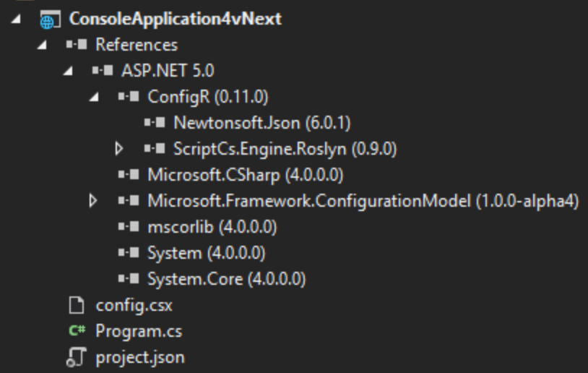This screenshot has width=588, height=373.
Task: Select System.Core (4.0.0.0) reference
Action: point(227,279)
